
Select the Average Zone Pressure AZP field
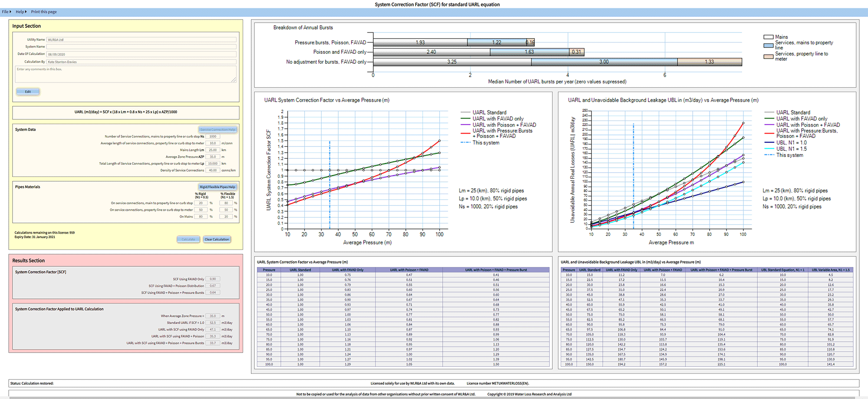213,157
